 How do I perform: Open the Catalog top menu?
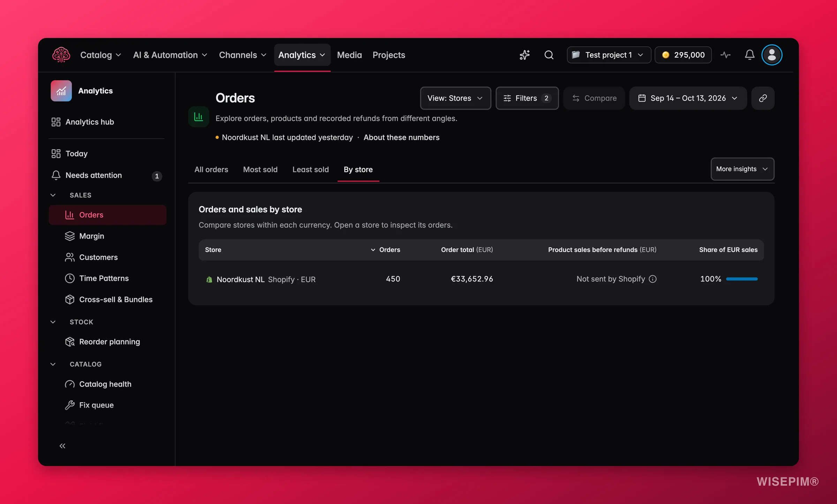100,55
